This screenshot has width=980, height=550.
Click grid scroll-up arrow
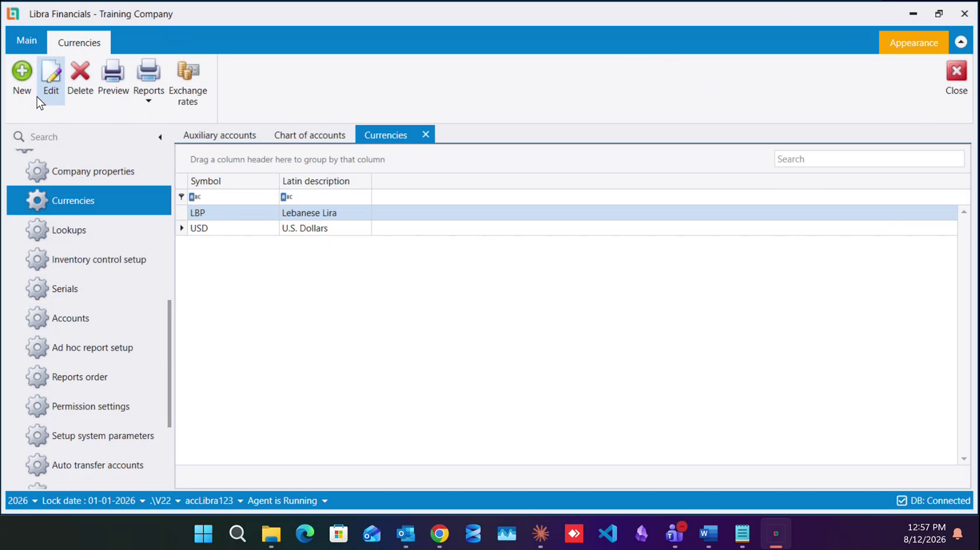[964, 212]
